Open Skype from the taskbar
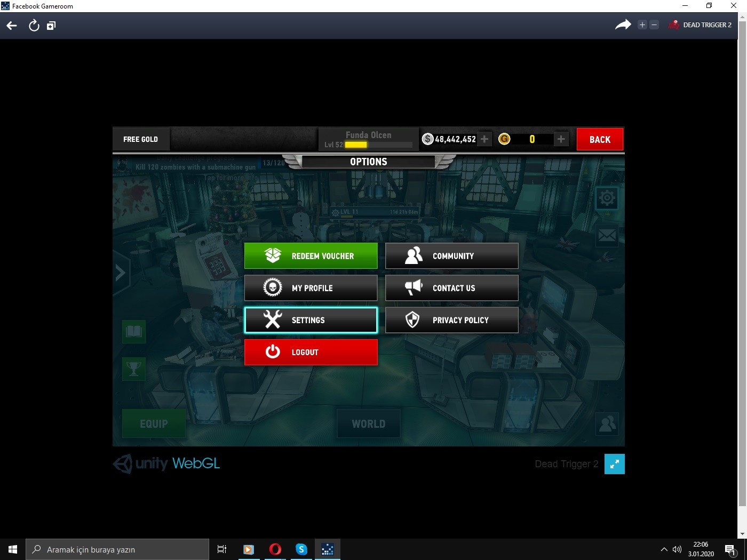747x560 pixels. (301, 549)
